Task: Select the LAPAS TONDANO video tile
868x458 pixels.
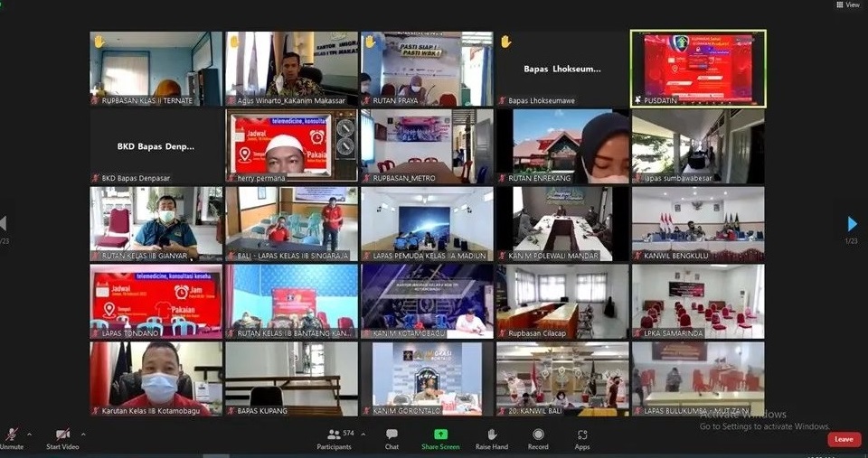Action: [x=156, y=301]
